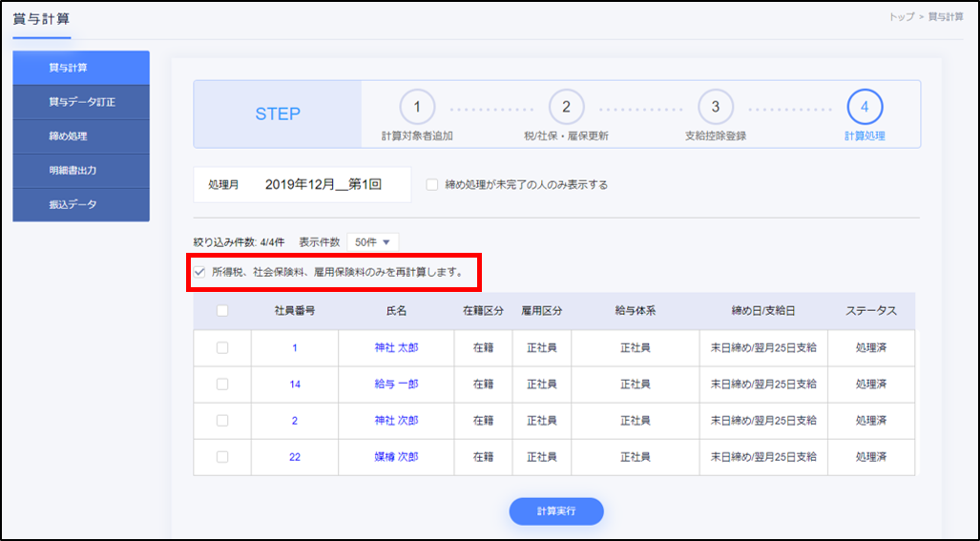Go to 締め処理 sidebar menu
The image size is (980, 541).
click(x=81, y=136)
